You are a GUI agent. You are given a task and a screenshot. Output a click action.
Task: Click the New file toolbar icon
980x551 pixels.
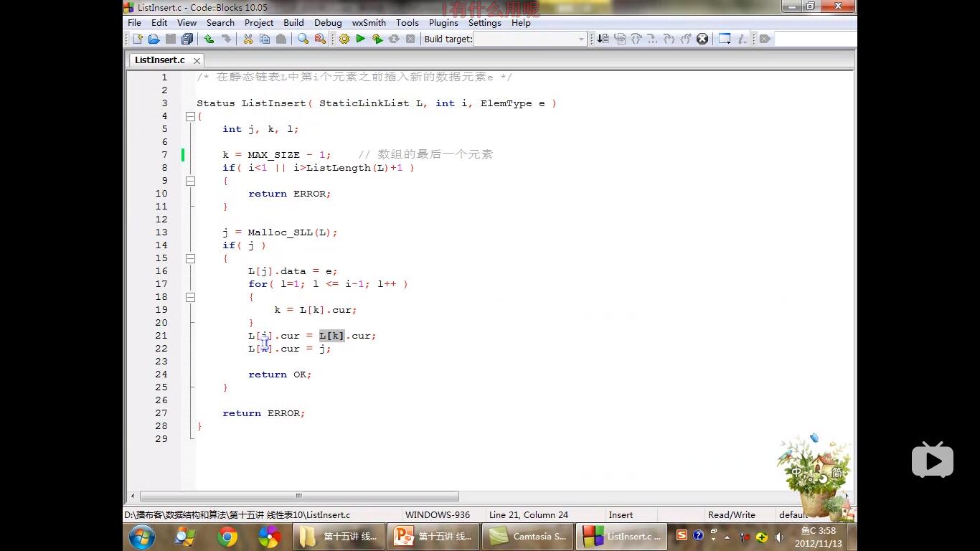click(138, 39)
